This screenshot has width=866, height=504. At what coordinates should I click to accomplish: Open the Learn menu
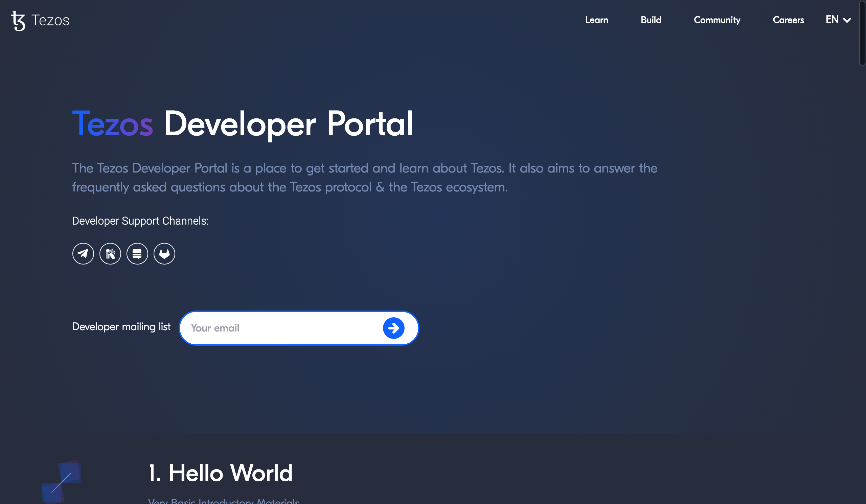click(x=597, y=20)
